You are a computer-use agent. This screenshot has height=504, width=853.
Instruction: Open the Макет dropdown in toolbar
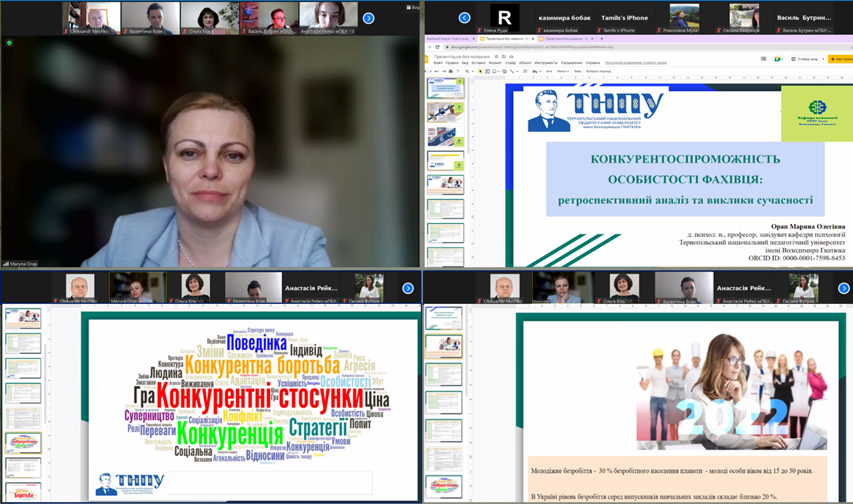click(562, 71)
